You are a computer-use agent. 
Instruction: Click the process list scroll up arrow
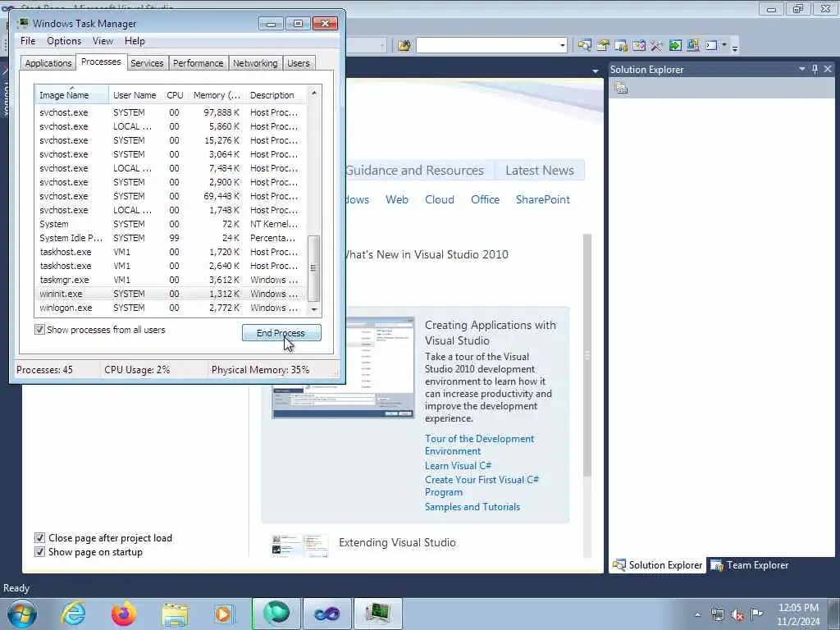pos(314,94)
